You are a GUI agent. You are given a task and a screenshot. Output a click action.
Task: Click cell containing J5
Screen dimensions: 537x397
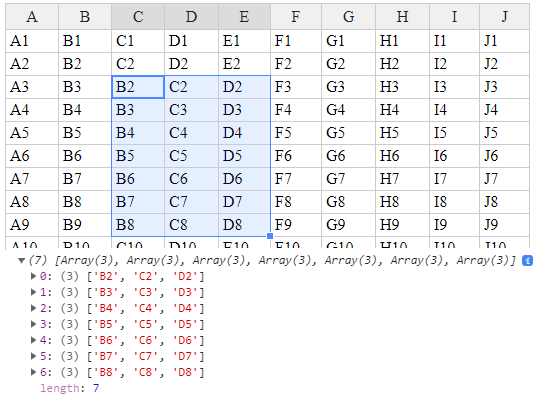point(504,133)
